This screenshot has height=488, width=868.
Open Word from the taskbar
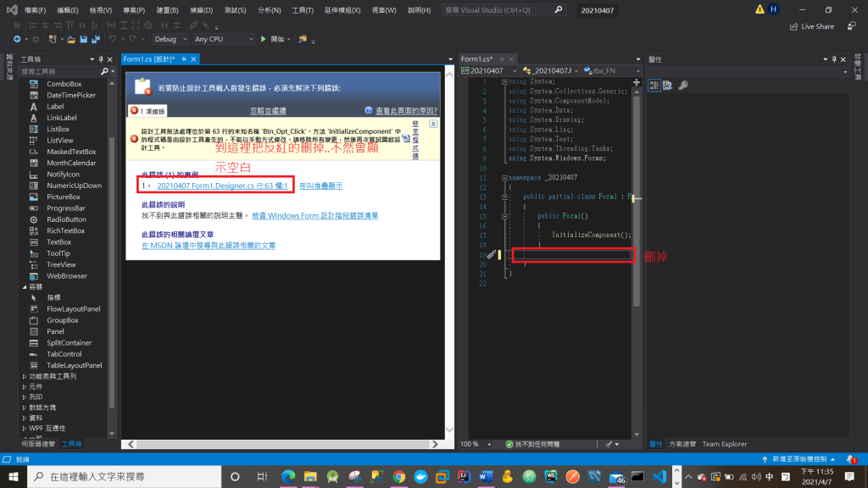click(486, 476)
